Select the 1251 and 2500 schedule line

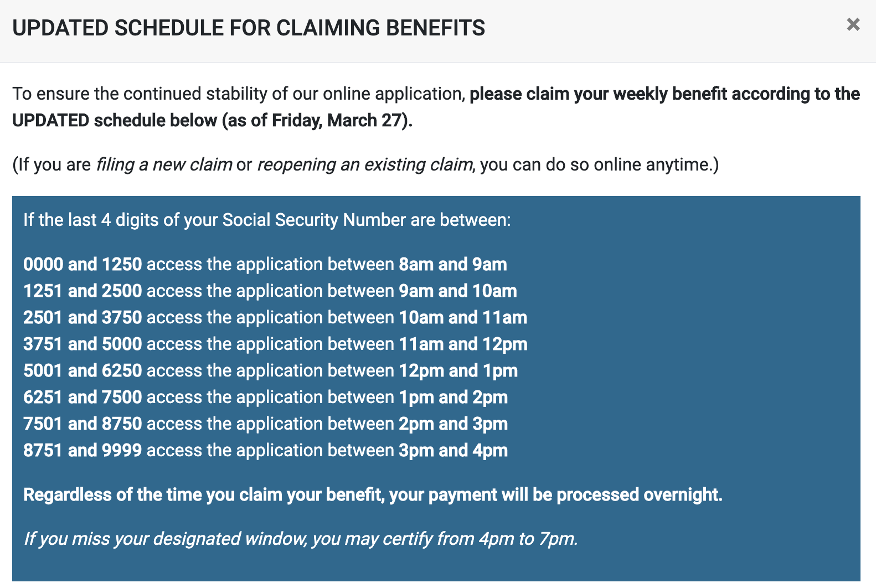pyautogui.click(x=270, y=291)
